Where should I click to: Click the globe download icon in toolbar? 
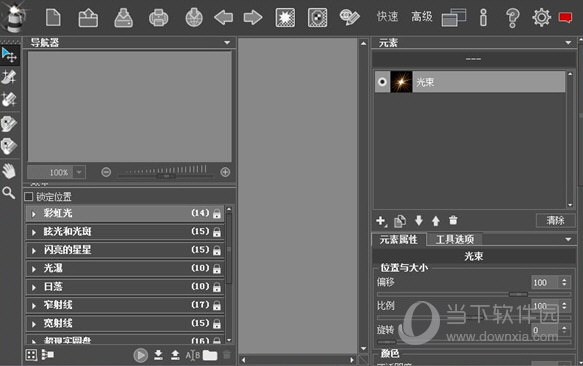click(194, 17)
